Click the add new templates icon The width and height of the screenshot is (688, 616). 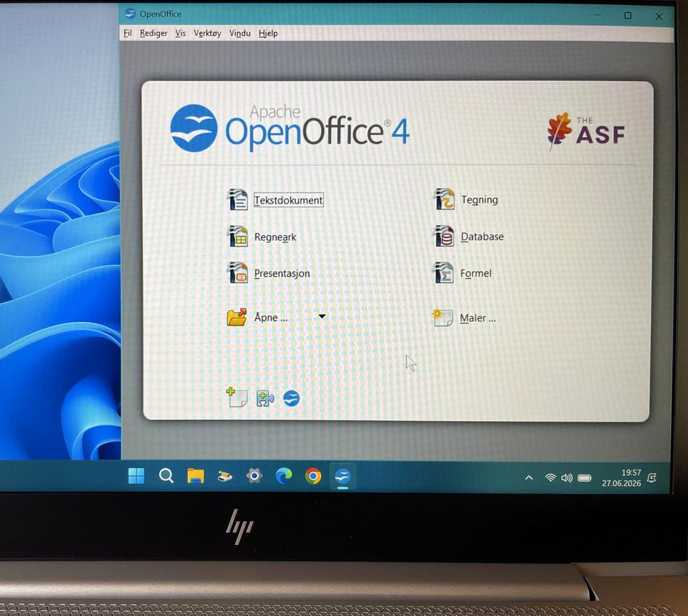(x=237, y=397)
